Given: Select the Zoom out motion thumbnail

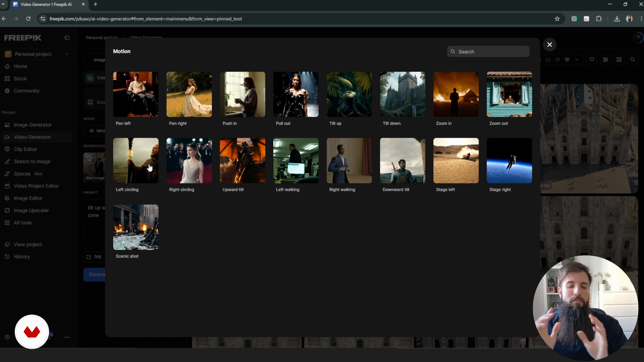Looking at the screenshot, I should [509, 94].
